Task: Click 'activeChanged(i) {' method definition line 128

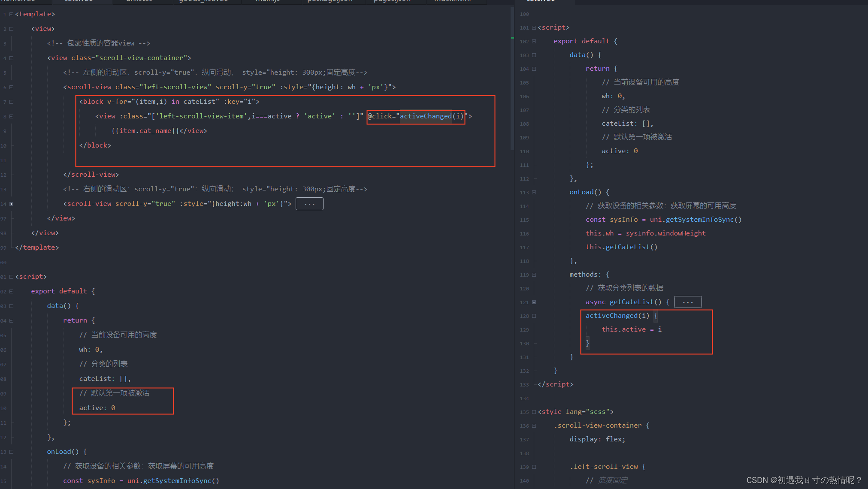Action: 622,316
